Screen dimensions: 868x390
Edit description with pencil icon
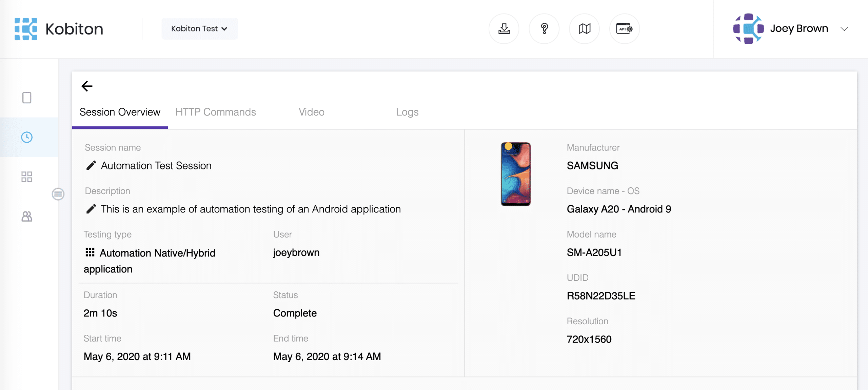coord(91,209)
